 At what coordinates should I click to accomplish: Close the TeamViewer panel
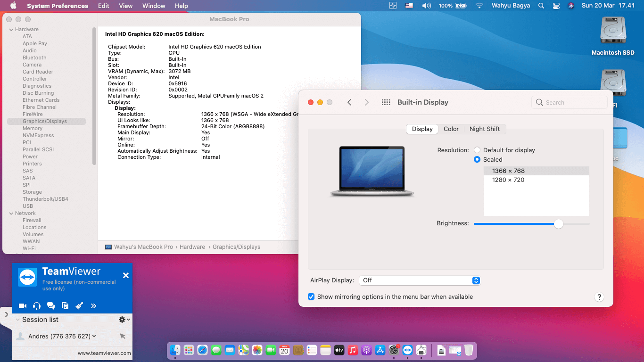tap(126, 275)
